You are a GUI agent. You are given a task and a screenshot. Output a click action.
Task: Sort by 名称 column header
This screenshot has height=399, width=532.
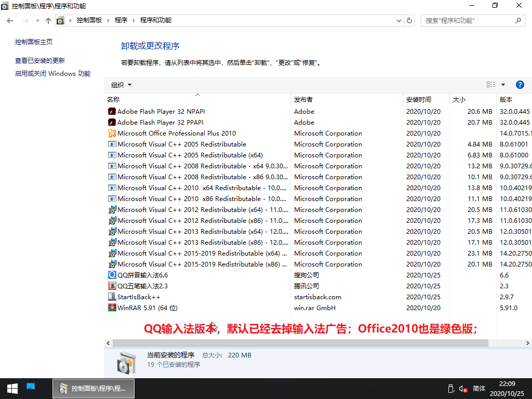[x=197, y=99]
